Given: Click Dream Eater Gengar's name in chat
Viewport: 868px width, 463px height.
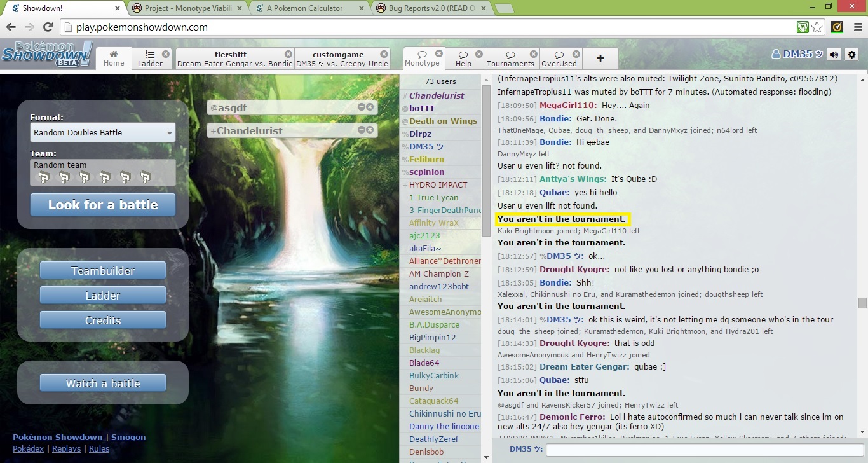Looking at the screenshot, I should pos(585,366).
